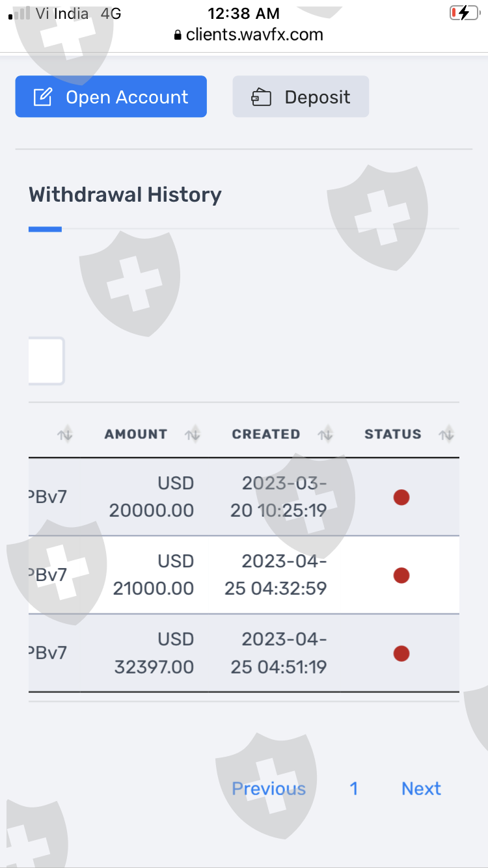488x868 pixels.
Task: Click the Withdrawal History heading
Action: tap(125, 195)
